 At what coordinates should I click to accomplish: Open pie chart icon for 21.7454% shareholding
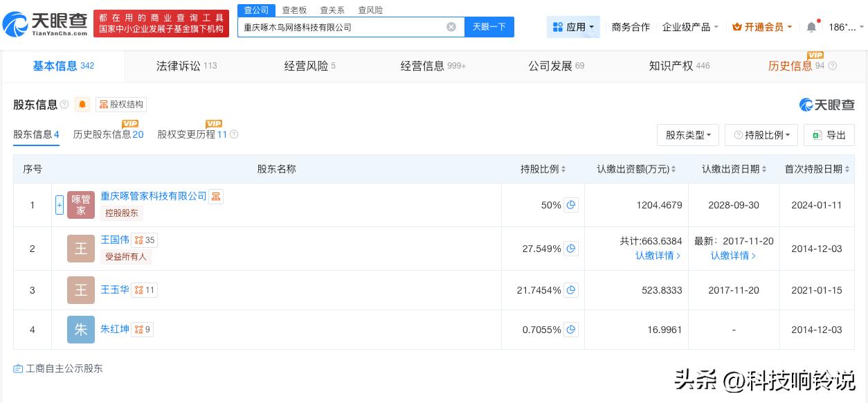click(x=571, y=290)
